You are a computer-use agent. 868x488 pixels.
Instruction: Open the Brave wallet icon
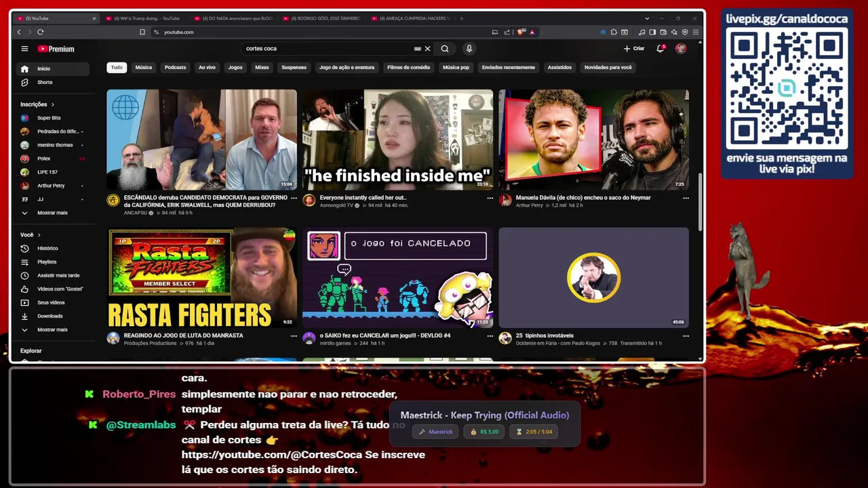coord(663,33)
